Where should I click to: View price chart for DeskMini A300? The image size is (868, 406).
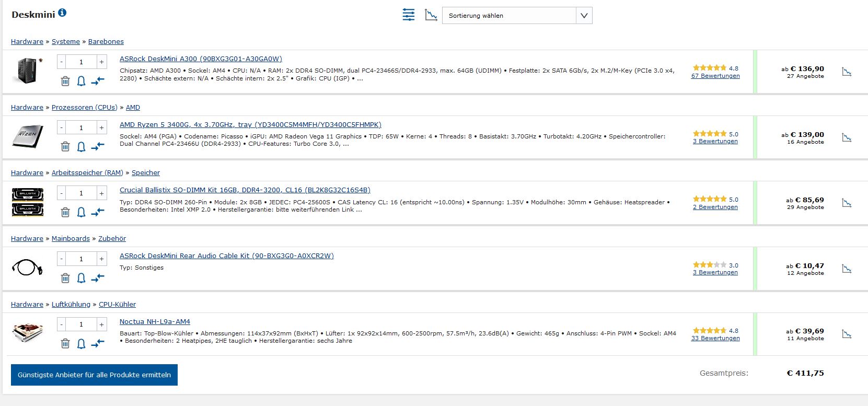(x=847, y=72)
